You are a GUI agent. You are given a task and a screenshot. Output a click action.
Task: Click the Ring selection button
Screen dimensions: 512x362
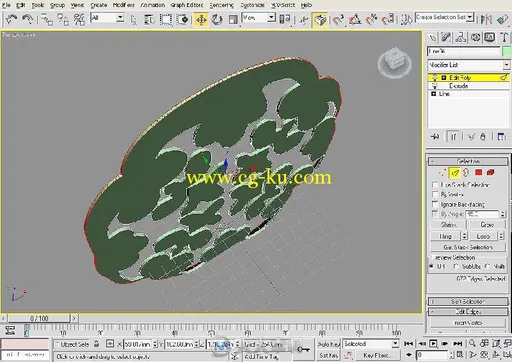[x=445, y=236]
